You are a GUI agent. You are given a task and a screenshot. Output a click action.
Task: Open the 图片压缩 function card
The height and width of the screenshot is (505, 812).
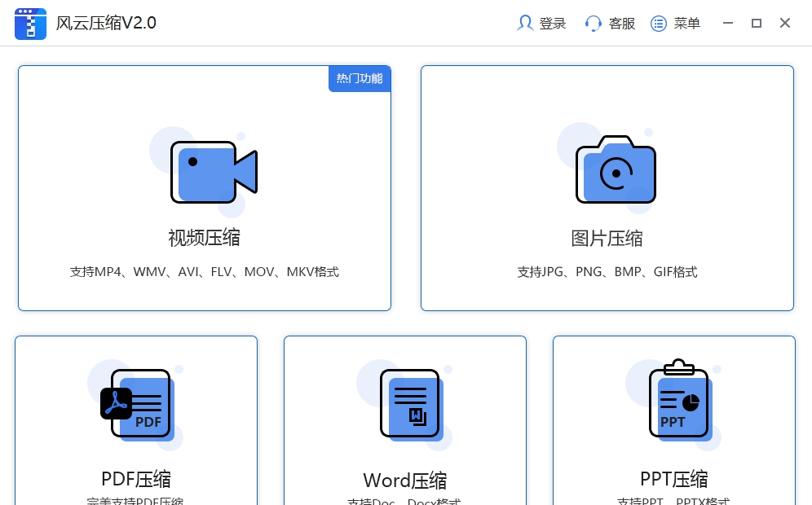608,187
